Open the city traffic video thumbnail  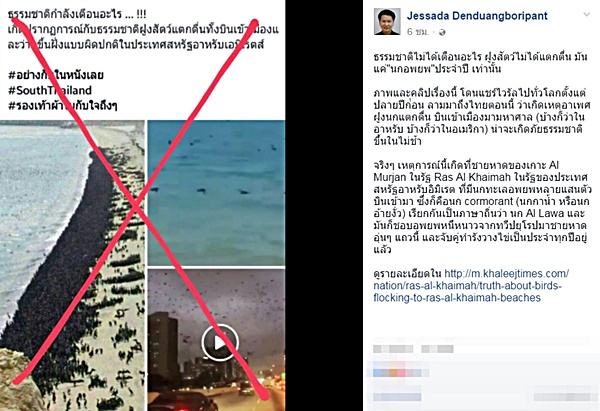tap(216, 340)
